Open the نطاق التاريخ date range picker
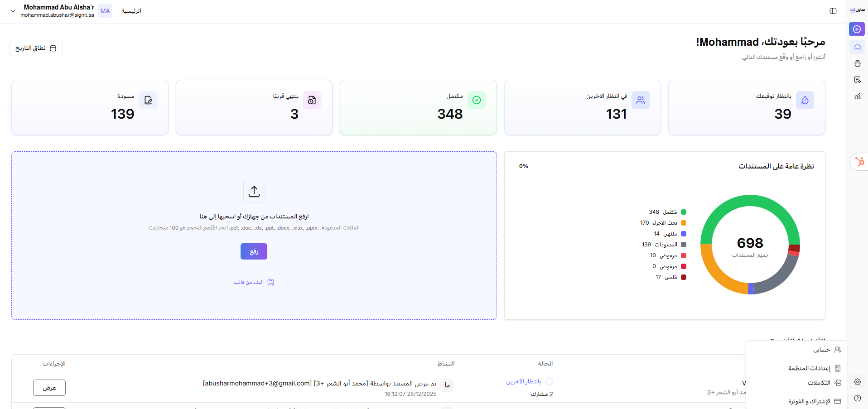The height and width of the screenshot is (409, 868). tap(36, 48)
